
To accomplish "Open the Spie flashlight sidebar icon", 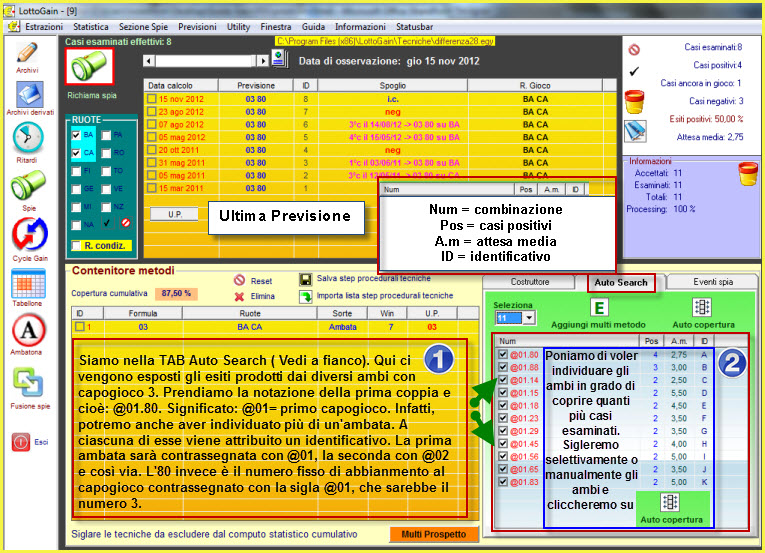I will tap(28, 185).
